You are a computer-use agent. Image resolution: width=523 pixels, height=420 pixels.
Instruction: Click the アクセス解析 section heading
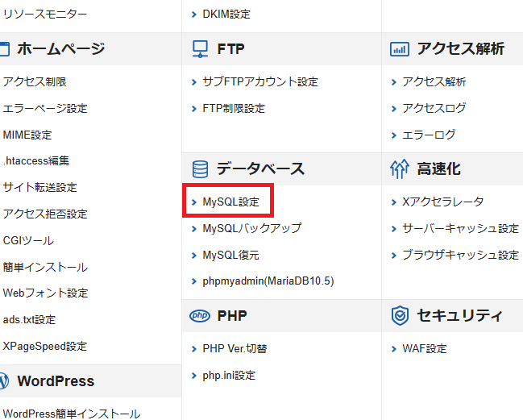pos(461,48)
